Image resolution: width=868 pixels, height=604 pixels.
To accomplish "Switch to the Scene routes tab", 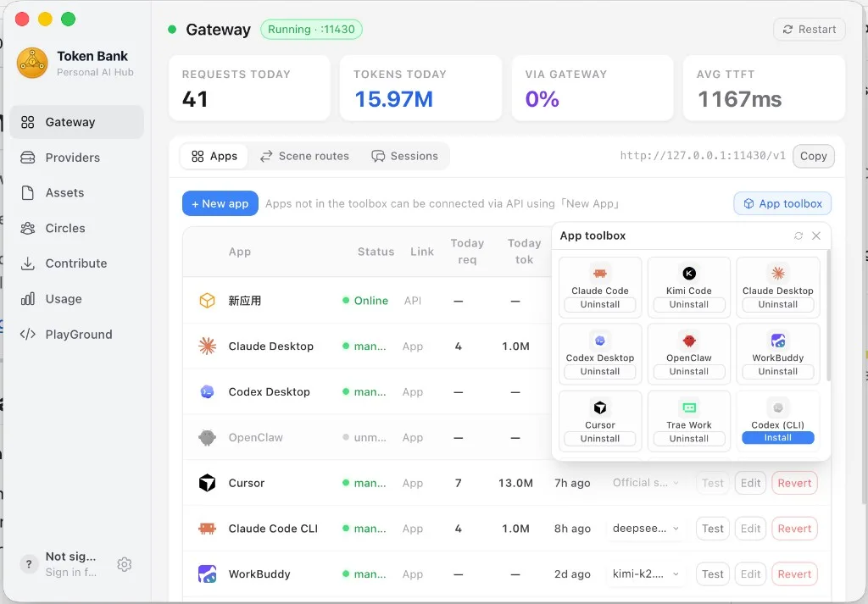I will [304, 156].
